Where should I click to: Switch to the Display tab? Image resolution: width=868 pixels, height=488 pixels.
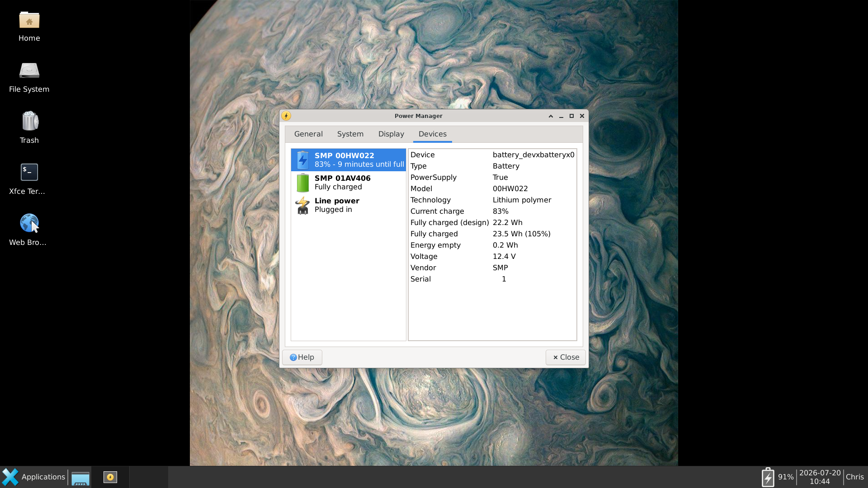(x=391, y=134)
